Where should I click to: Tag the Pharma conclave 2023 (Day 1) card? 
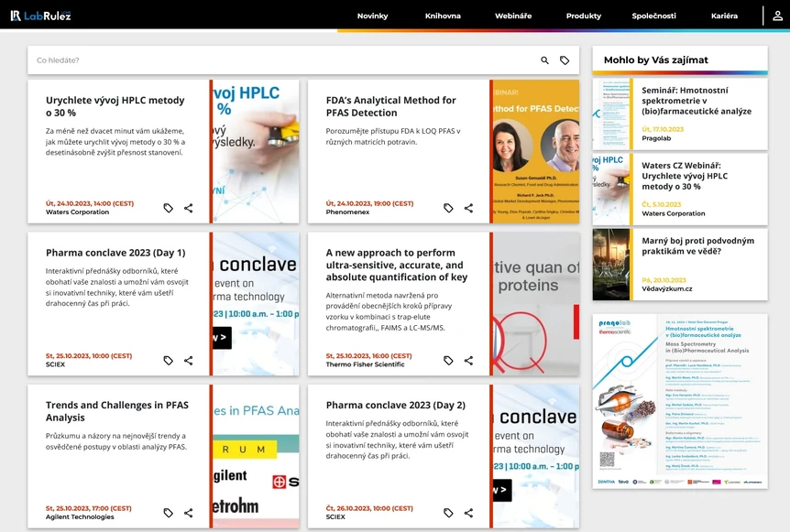tap(169, 361)
